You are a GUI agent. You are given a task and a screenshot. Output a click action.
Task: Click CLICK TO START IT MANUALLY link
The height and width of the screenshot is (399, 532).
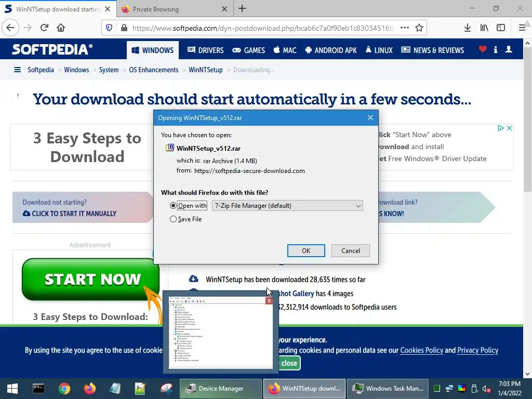pyautogui.click(x=70, y=214)
